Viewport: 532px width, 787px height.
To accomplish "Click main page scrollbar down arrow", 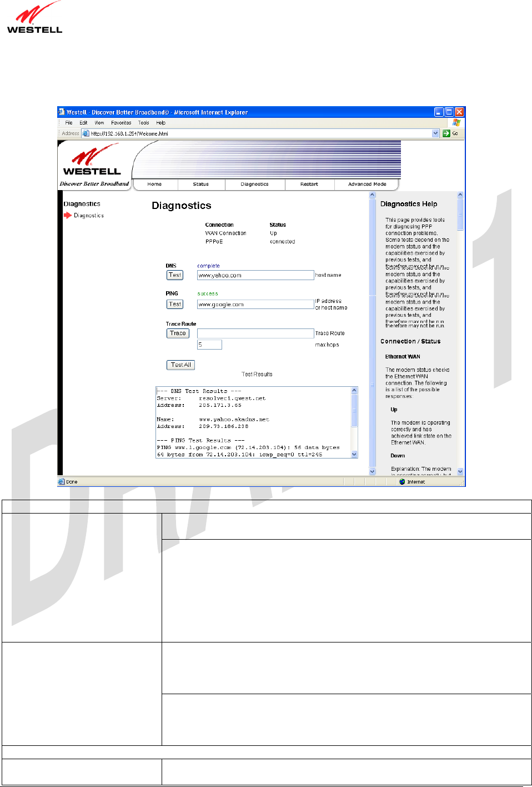I will (373, 471).
